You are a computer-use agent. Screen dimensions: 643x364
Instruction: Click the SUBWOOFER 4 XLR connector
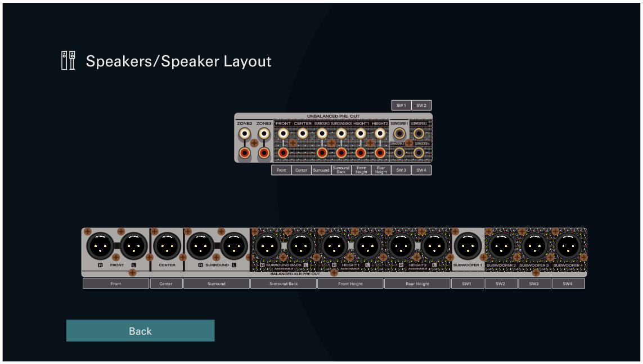pyautogui.click(x=568, y=246)
